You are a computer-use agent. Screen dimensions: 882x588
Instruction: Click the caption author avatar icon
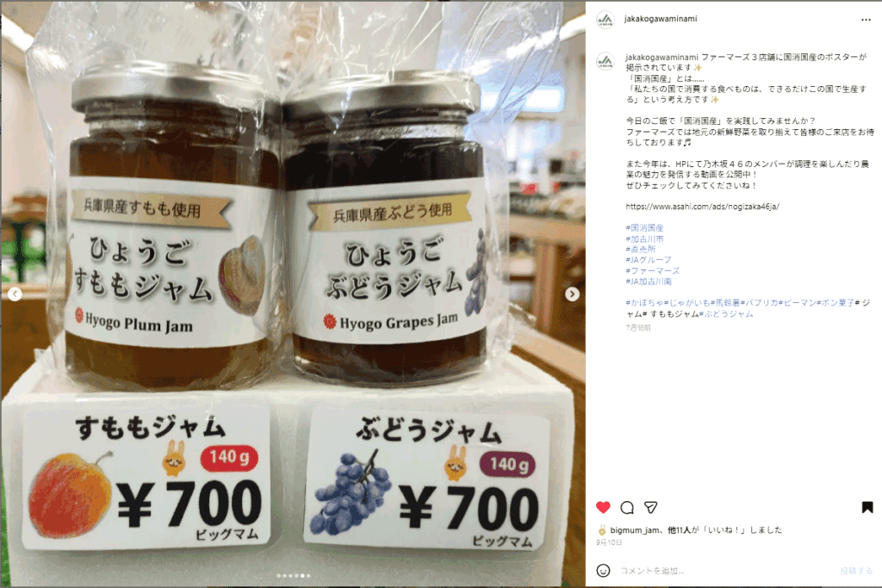click(606, 61)
